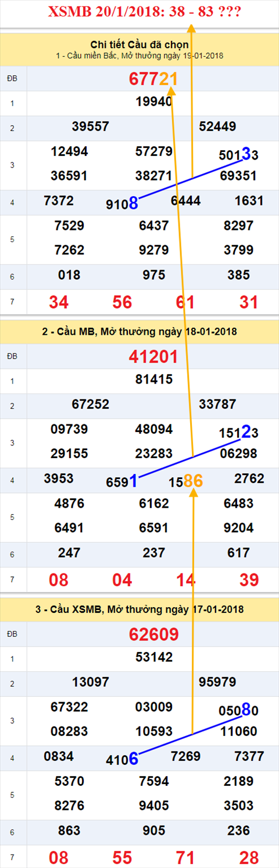The image size is (279, 868).
Task: Select fourth prize number 4106
Action: 122,759
